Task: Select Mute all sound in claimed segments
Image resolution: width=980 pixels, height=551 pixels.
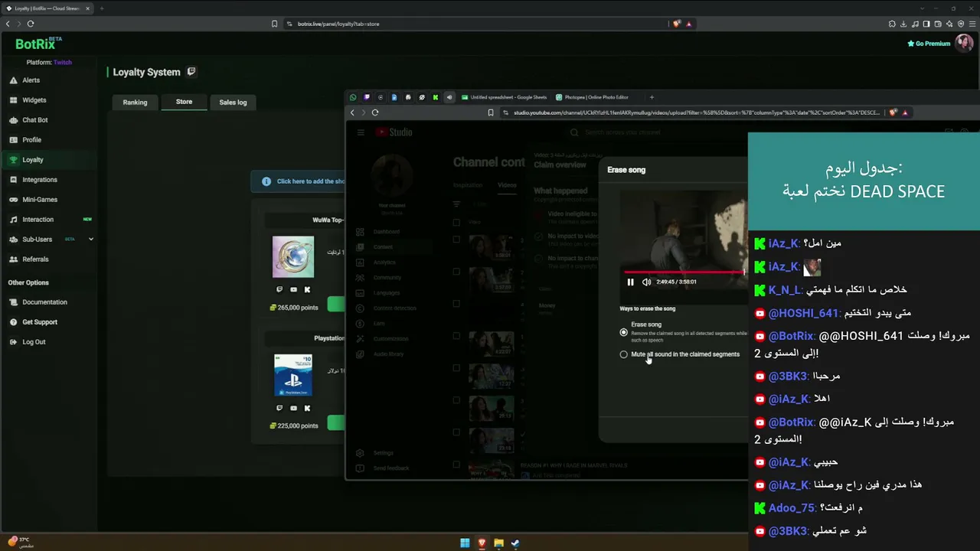Action: pyautogui.click(x=623, y=354)
